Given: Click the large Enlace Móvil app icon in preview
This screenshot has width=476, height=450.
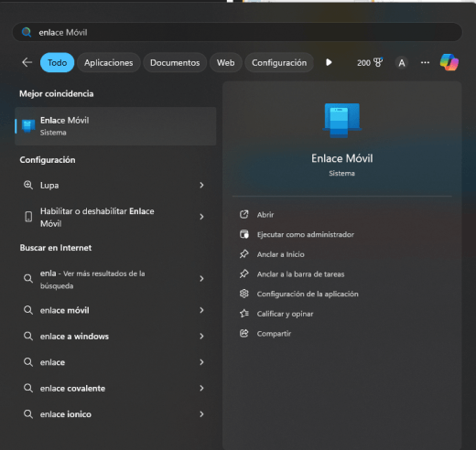Looking at the screenshot, I should (342, 121).
